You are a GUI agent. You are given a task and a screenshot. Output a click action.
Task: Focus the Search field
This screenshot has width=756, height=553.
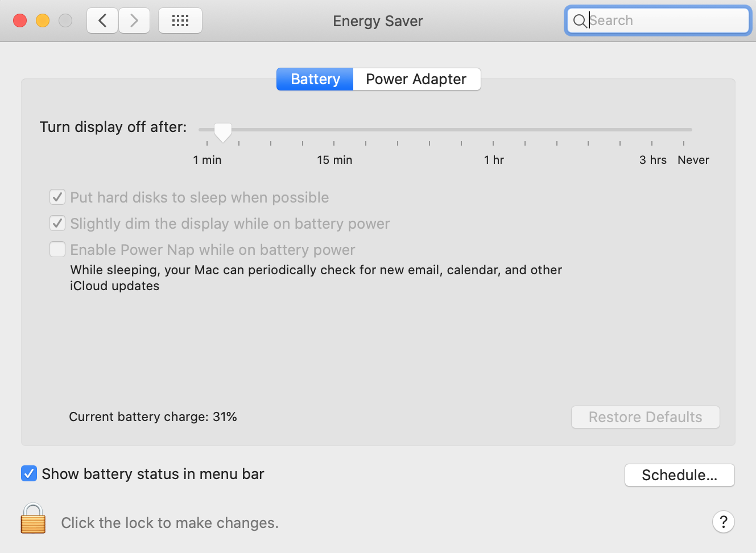pyautogui.click(x=658, y=21)
